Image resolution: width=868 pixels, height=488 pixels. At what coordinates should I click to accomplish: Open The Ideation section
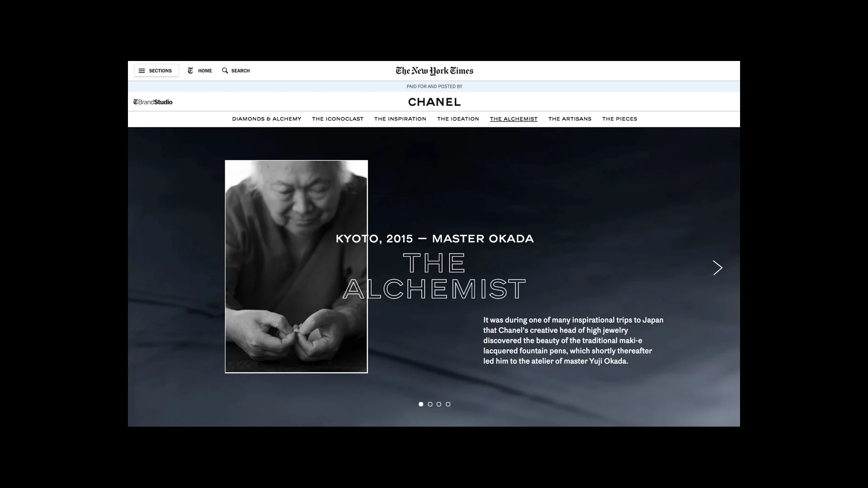(458, 119)
